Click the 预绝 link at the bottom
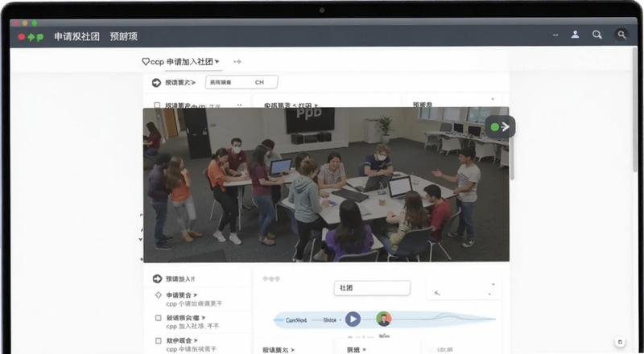This screenshot has width=644, height=354. pos(356,350)
